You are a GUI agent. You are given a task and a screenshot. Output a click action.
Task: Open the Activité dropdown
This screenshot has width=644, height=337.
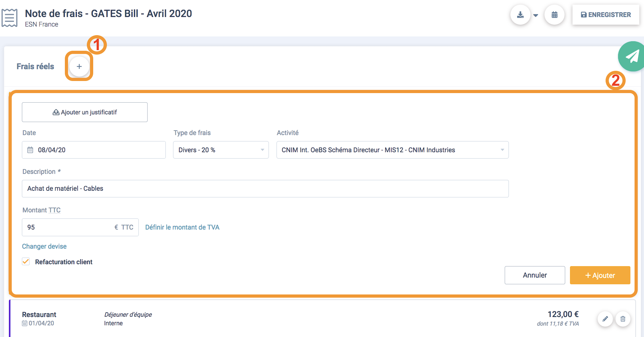392,150
